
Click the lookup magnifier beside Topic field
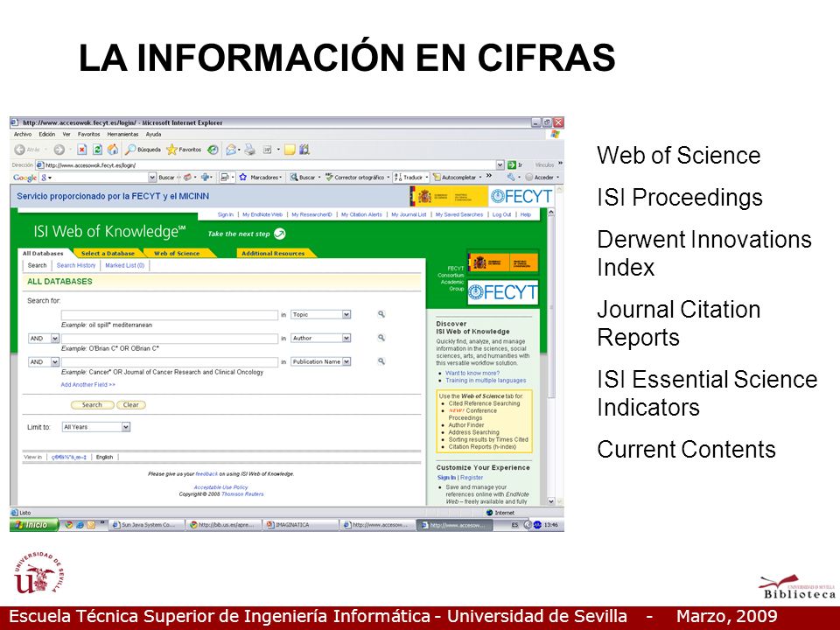381,314
